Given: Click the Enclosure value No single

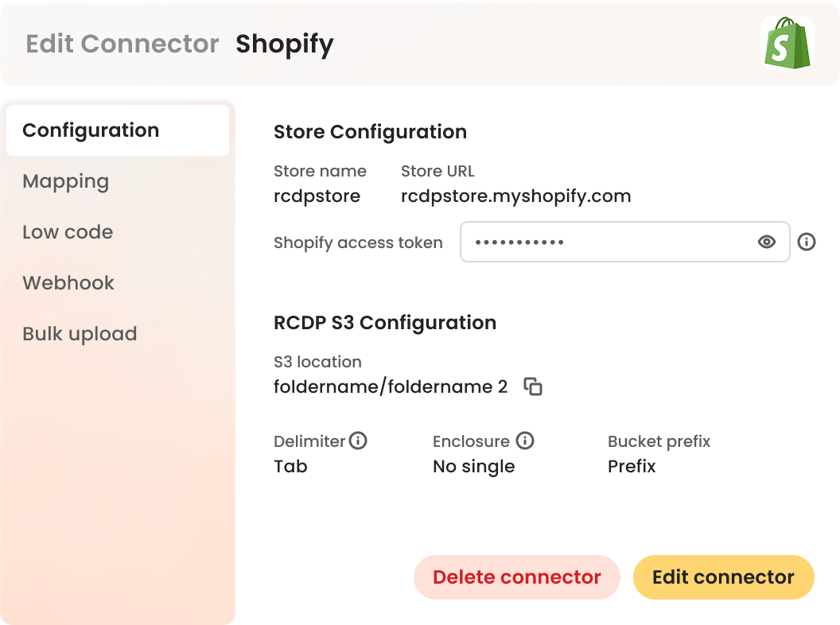Looking at the screenshot, I should tap(473, 467).
